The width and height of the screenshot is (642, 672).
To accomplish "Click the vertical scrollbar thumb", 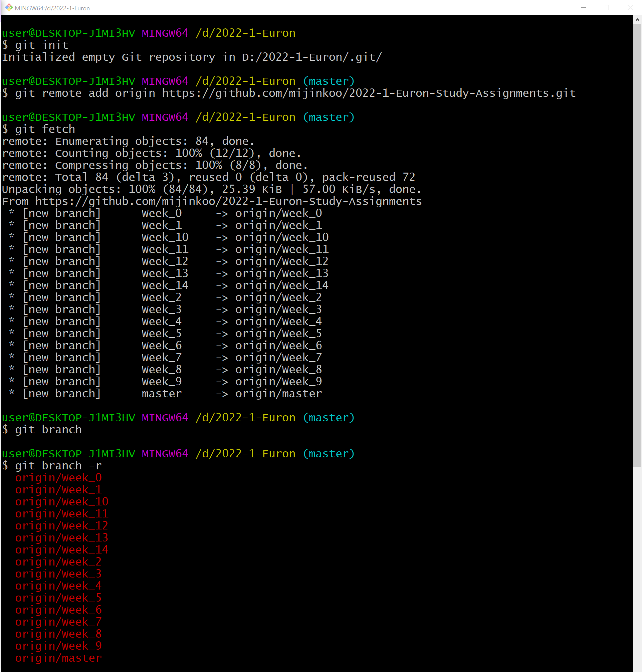I will [x=637, y=239].
